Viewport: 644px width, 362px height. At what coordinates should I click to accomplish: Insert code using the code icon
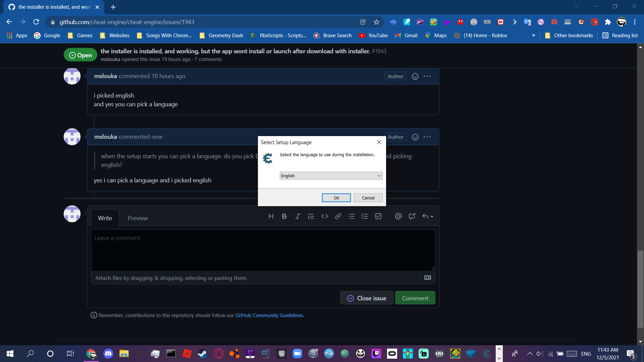click(324, 216)
